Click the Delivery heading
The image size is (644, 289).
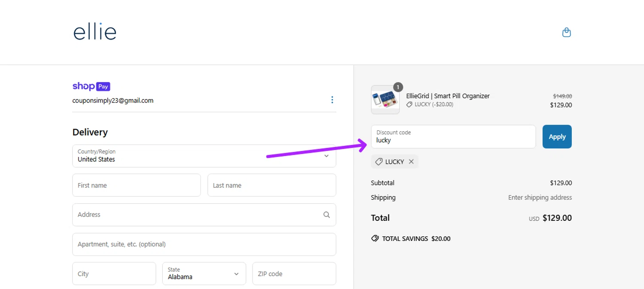(x=90, y=132)
